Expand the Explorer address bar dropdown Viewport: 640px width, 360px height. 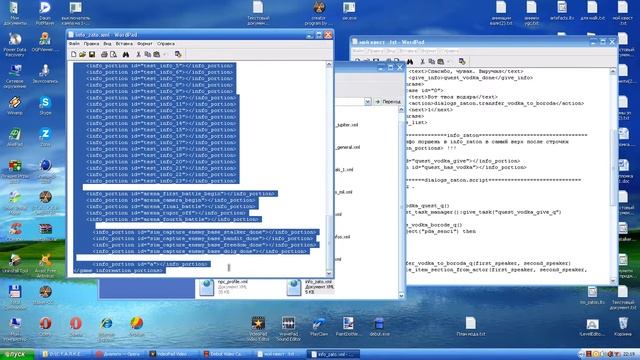coord(368,101)
